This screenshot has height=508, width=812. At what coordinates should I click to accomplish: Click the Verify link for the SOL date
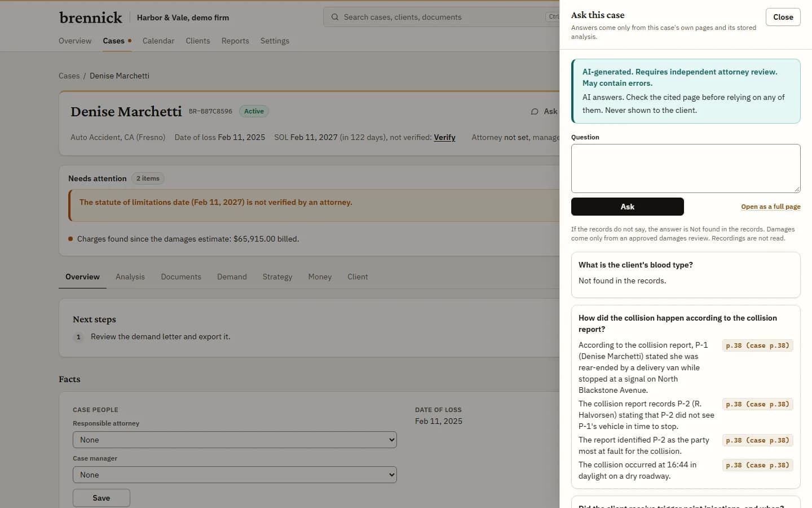point(444,137)
